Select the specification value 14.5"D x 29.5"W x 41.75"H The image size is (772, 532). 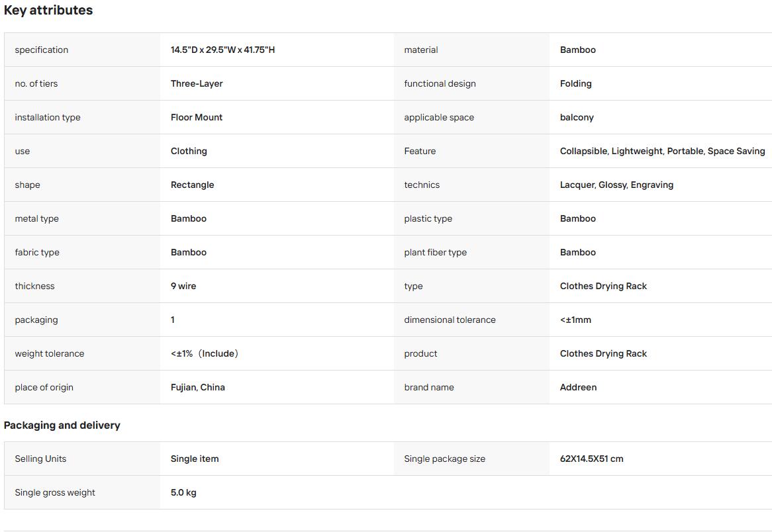pos(222,50)
